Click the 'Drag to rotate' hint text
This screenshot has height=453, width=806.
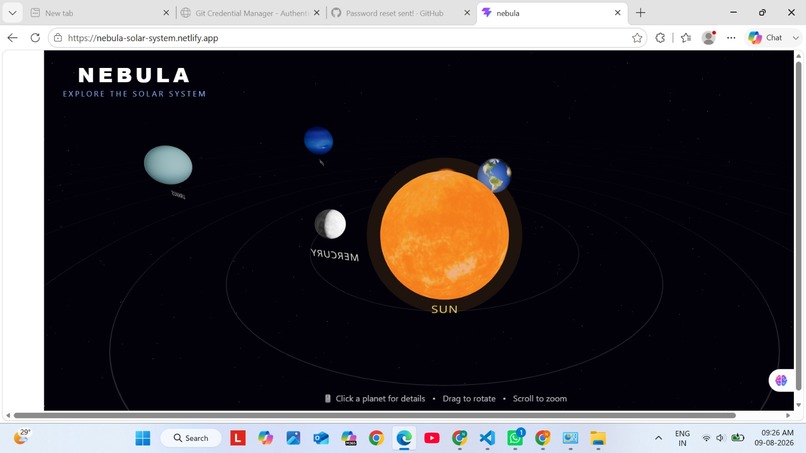pos(469,398)
